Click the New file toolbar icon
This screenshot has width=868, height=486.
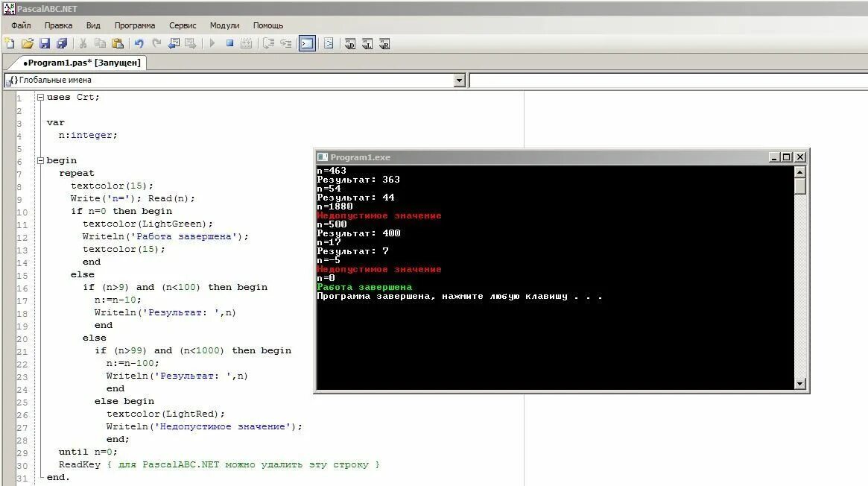tap(10, 43)
